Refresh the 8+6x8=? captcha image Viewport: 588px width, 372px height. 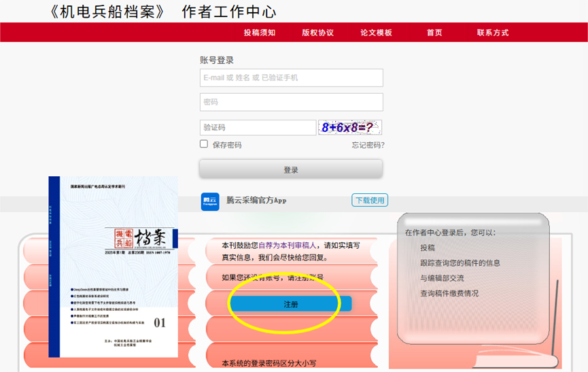pyautogui.click(x=349, y=128)
